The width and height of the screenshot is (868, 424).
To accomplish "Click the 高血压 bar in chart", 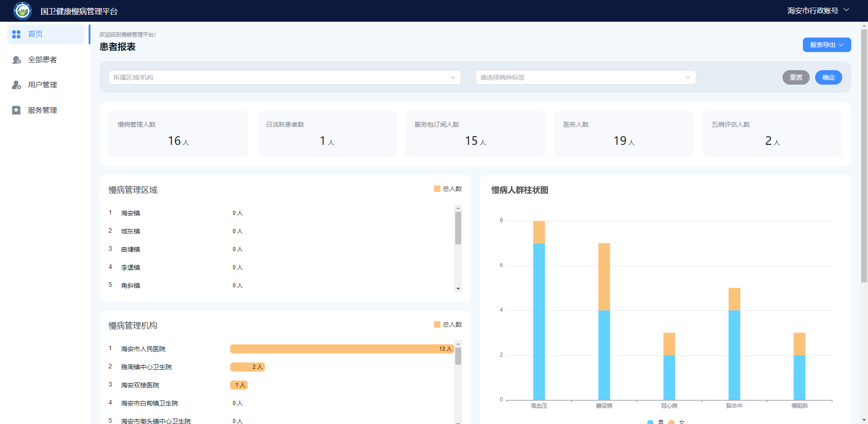I will pyautogui.click(x=539, y=310).
